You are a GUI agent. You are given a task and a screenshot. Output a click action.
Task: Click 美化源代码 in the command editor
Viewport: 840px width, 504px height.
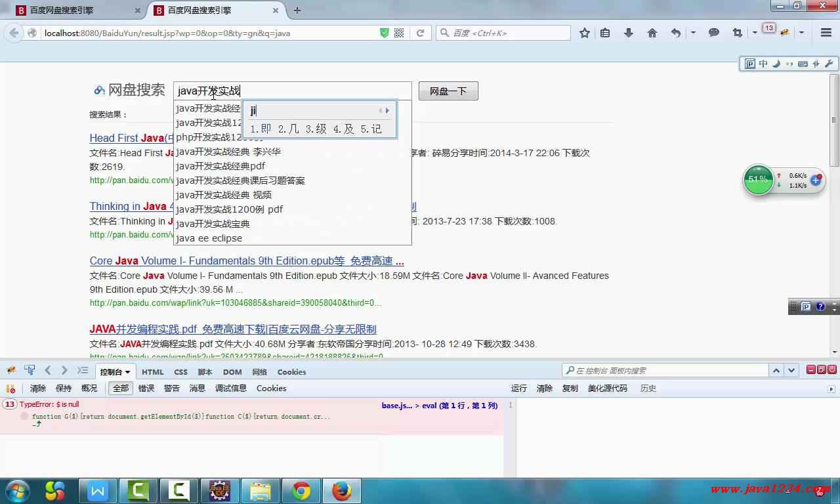click(x=608, y=388)
